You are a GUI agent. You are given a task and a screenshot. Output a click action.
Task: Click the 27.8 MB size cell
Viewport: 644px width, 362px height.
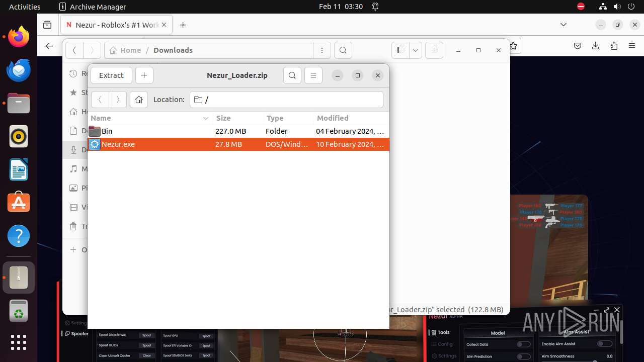(x=228, y=144)
